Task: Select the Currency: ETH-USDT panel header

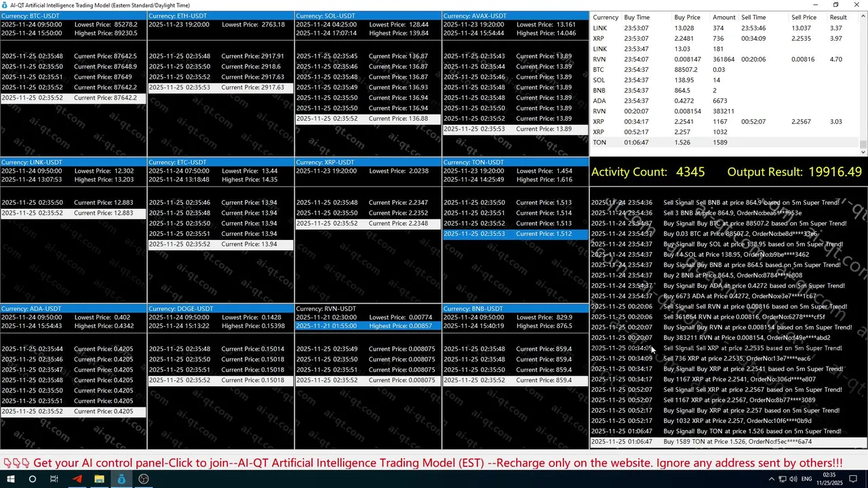Action: pyautogui.click(x=220, y=16)
